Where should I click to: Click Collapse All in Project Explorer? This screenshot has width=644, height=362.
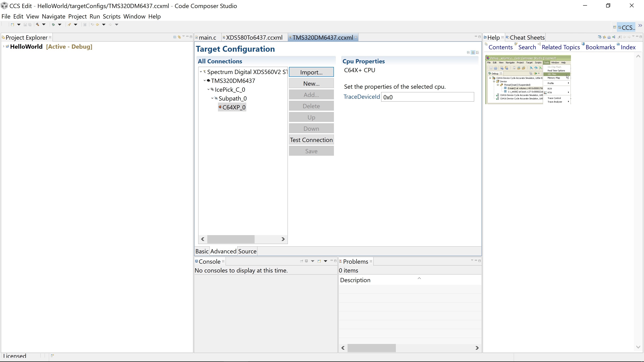(x=175, y=37)
